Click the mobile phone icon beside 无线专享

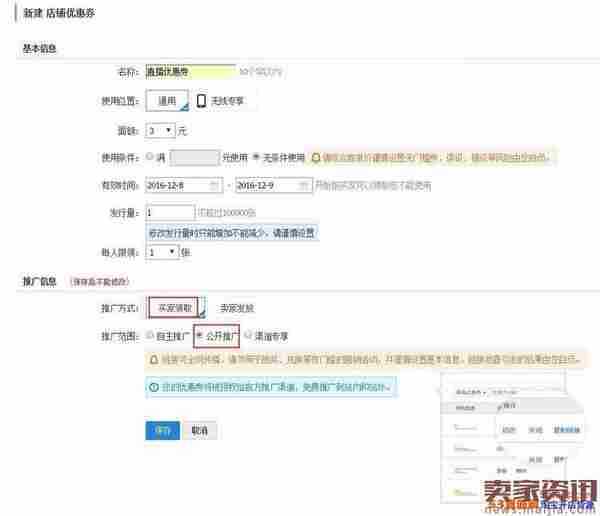pos(201,101)
